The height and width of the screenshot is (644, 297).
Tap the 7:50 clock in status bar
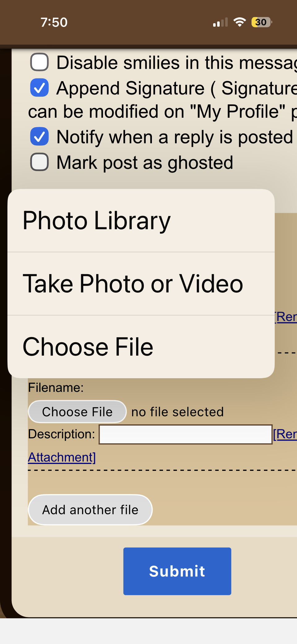coord(54,22)
